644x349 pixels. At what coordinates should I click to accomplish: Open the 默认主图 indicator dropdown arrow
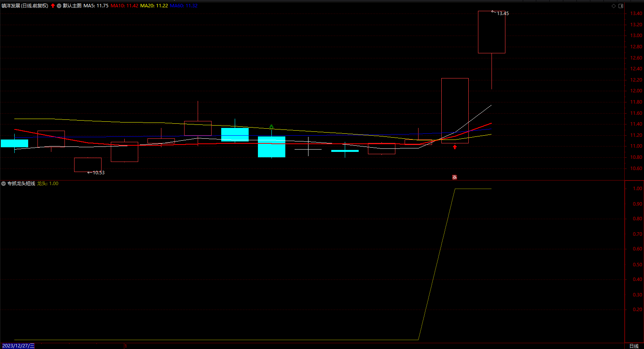59,6
